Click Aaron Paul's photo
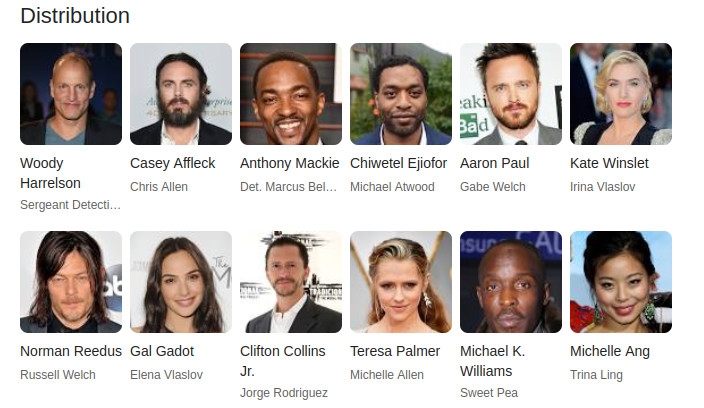704x408 pixels. pos(511,94)
